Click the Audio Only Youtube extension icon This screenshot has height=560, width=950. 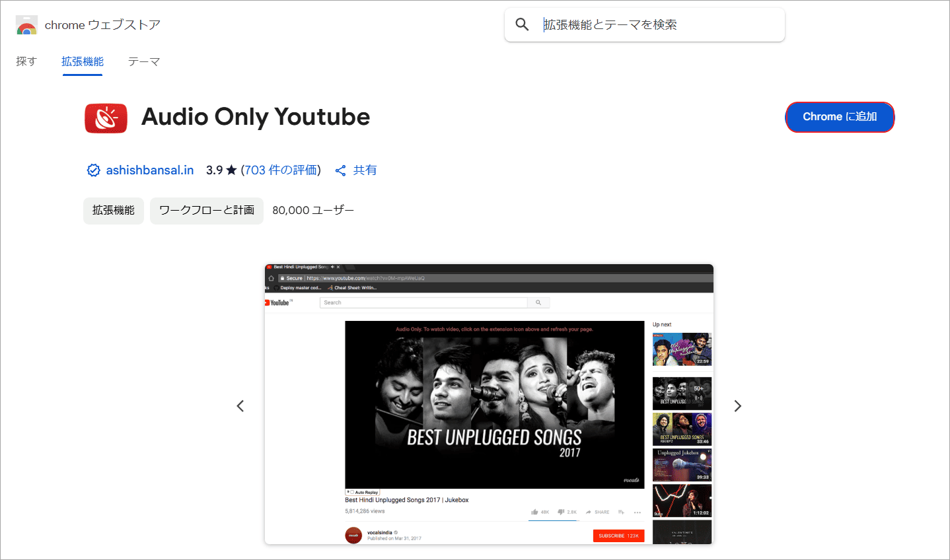[x=106, y=118]
